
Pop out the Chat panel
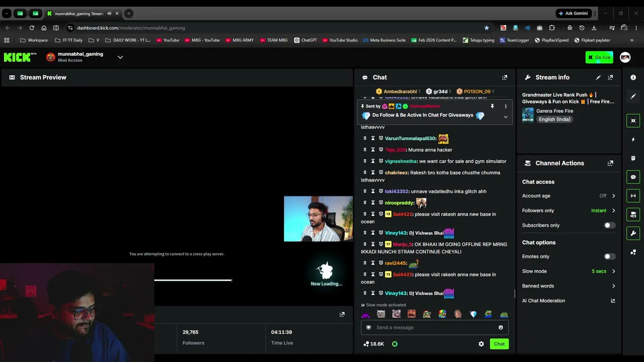505,77
